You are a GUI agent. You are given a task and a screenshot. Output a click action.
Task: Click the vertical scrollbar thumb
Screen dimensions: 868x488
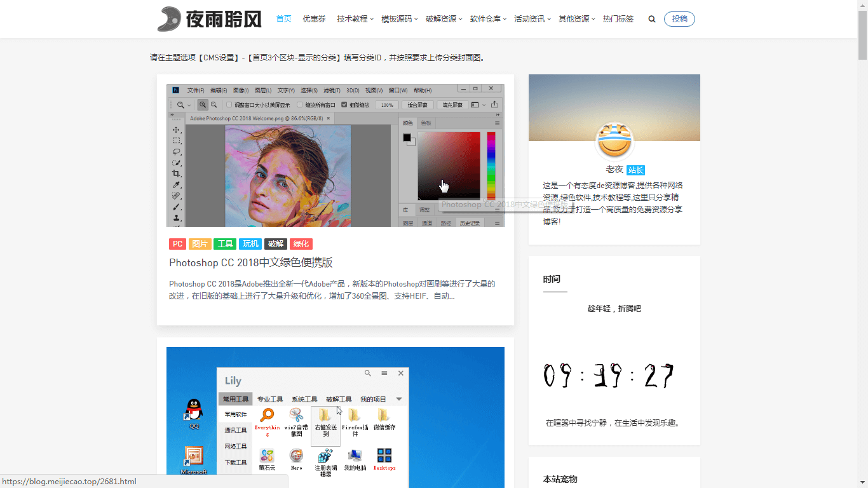(862, 35)
